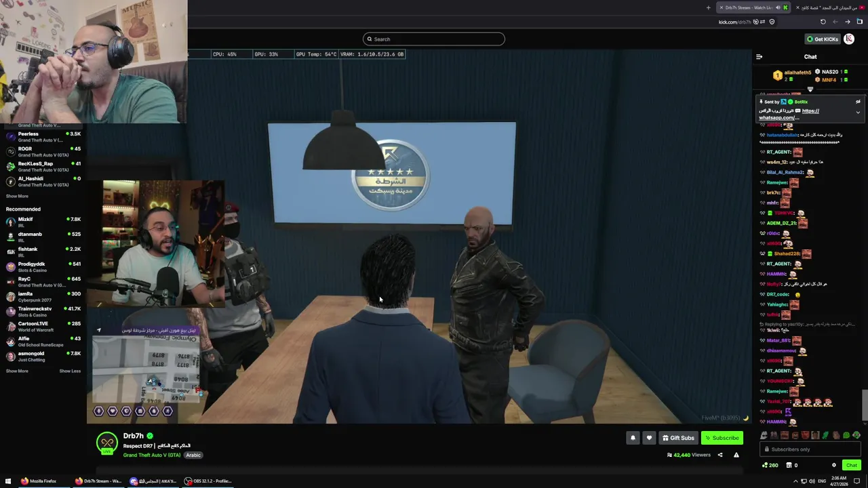The height and width of the screenshot is (488, 868).
Task: Open the chat shop icon showing 0
Action: (x=791, y=465)
